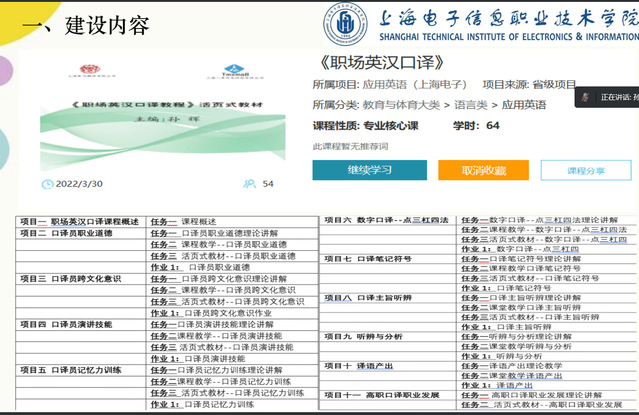639x415 pixels.
Task: Click the microphone icon by 正在讲话
Action: 589,97
